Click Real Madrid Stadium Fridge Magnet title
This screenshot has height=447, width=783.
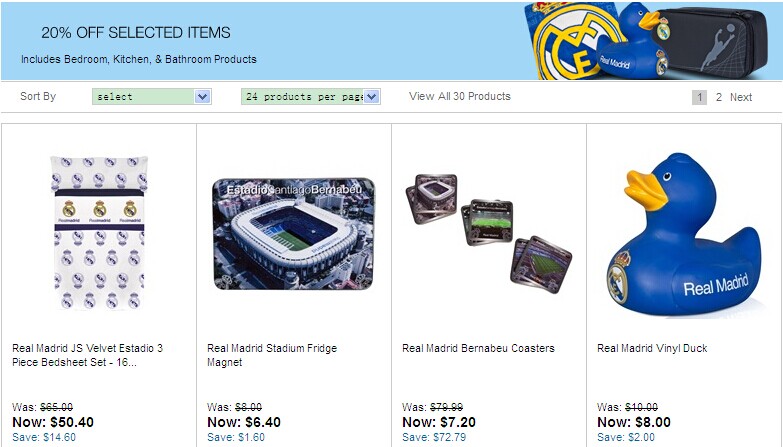tap(272, 355)
